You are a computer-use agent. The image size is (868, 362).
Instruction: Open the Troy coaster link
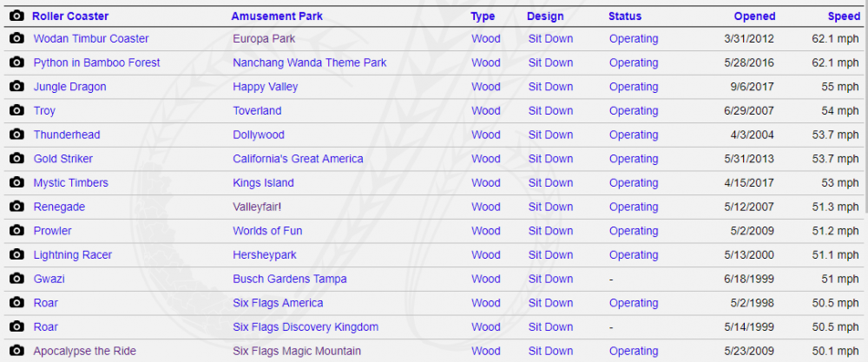pos(44,111)
